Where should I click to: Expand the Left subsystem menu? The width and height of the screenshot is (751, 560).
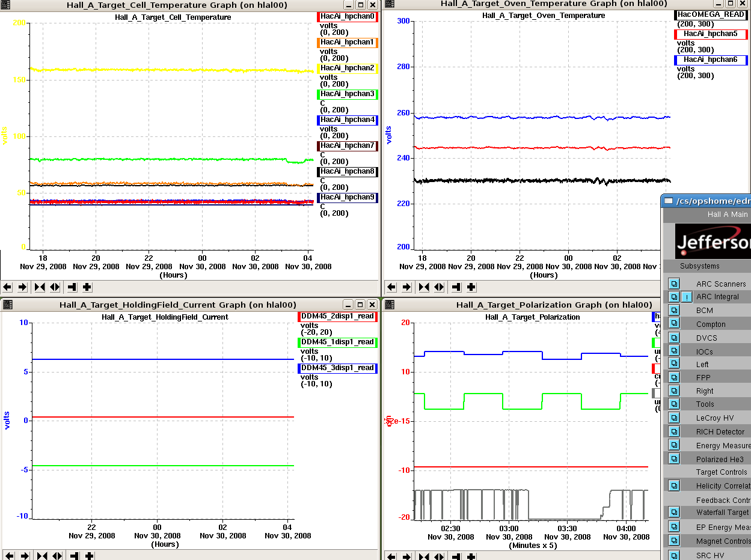tap(674, 364)
